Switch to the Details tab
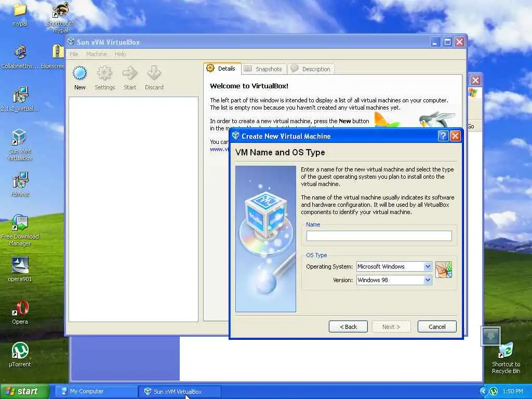This screenshot has width=532, height=399. click(222, 69)
